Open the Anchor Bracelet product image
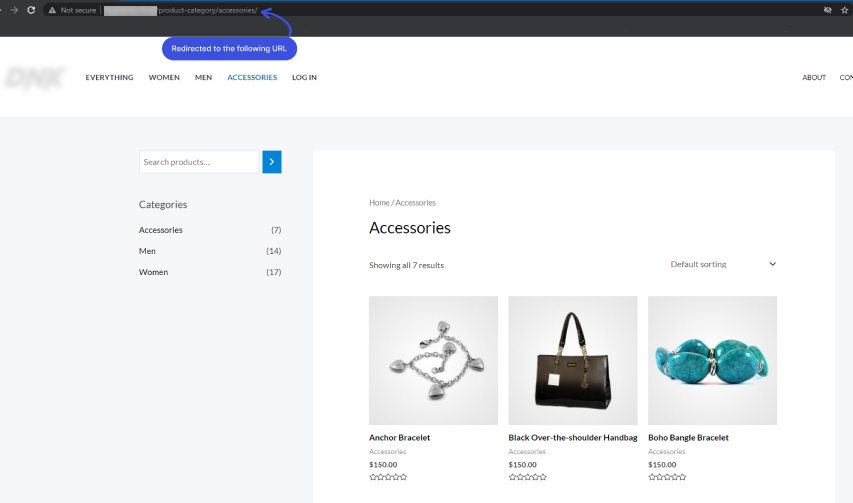This screenshot has width=853, height=503. (x=433, y=361)
